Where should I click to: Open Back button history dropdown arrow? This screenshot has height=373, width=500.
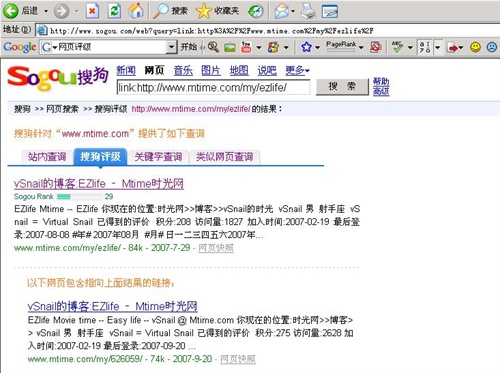[46, 11]
